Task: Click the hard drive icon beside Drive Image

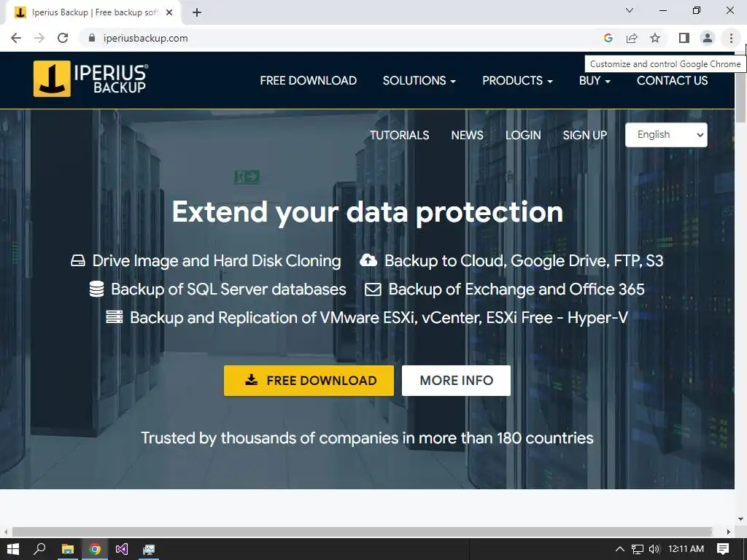Action: point(78,261)
